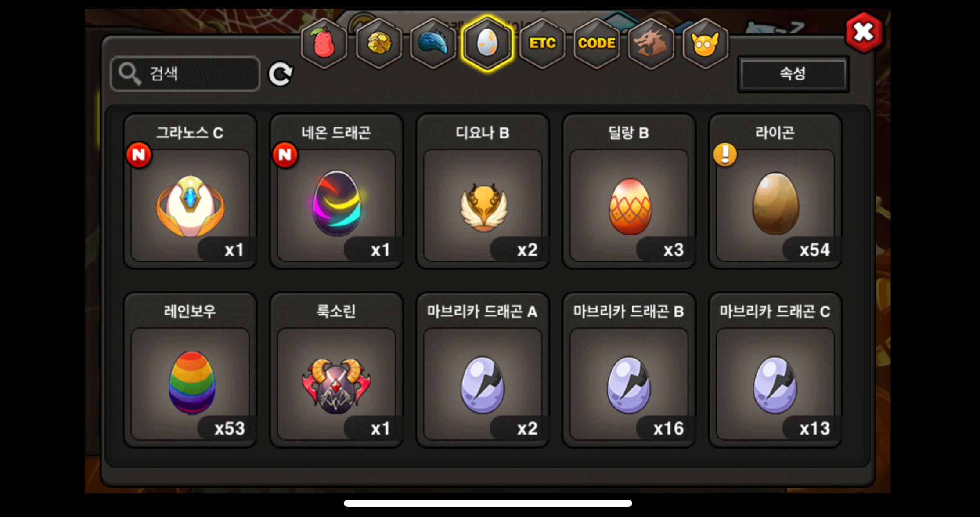Choose the 디오나 B winged egg
This screenshot has width=980, height=518.
coord(483,191)
